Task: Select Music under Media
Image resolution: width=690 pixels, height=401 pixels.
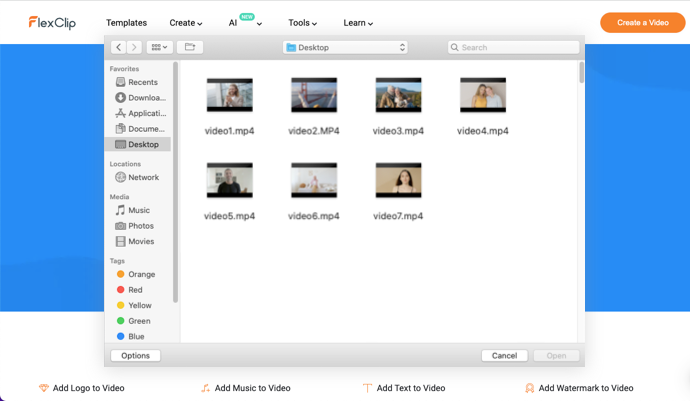Action: click(138, 210)
